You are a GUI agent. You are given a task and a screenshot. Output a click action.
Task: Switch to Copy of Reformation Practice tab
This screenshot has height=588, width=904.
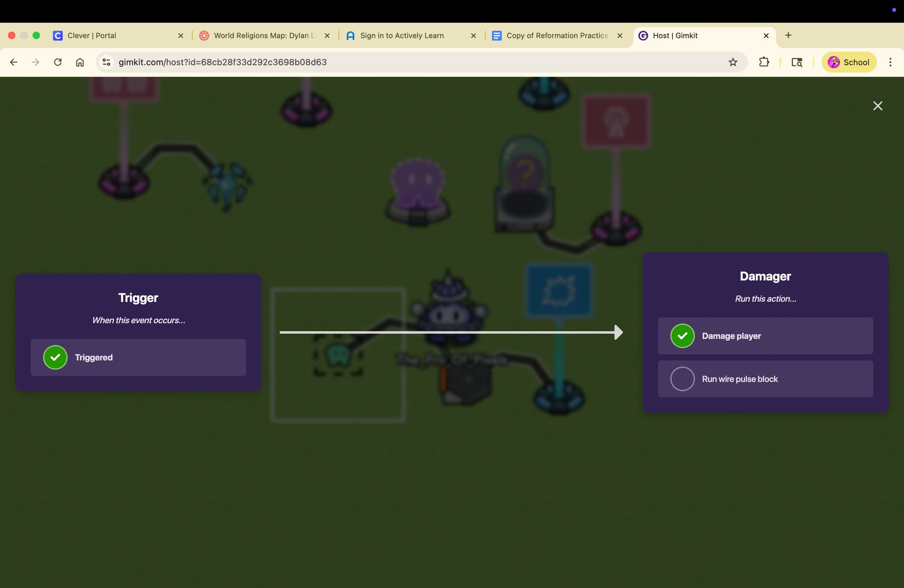click(557, 36)
